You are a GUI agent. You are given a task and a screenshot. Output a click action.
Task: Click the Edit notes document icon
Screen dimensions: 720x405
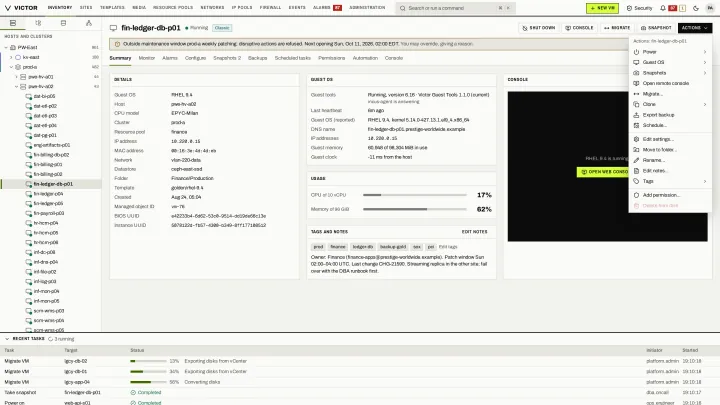pyautogui.click(x=636, y=171)
